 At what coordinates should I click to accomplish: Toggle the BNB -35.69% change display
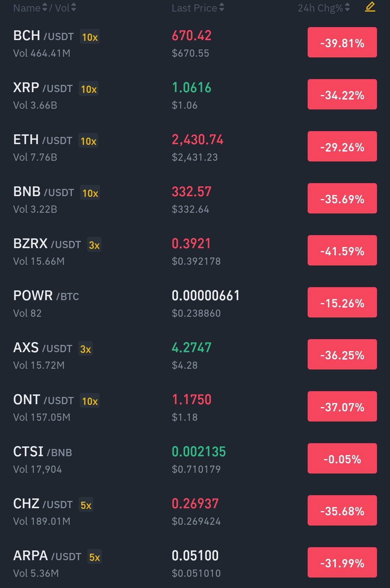pos(342,198)
